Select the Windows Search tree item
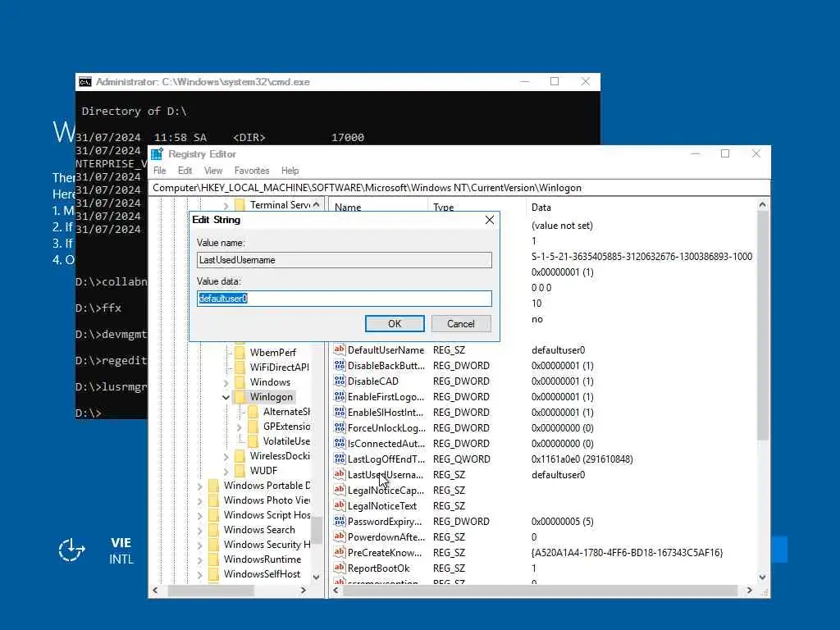The image size is (840, 630). tap(259, 530)
